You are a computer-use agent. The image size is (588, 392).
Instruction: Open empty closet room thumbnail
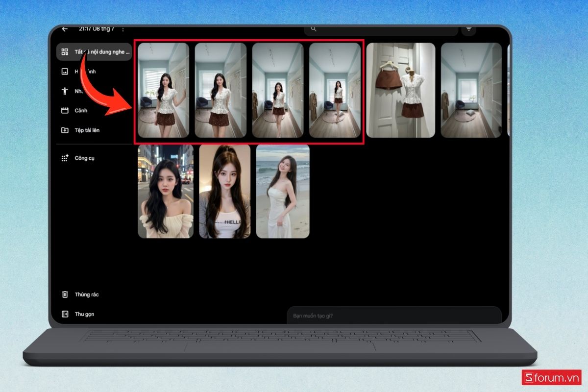[x=471, y=90]
